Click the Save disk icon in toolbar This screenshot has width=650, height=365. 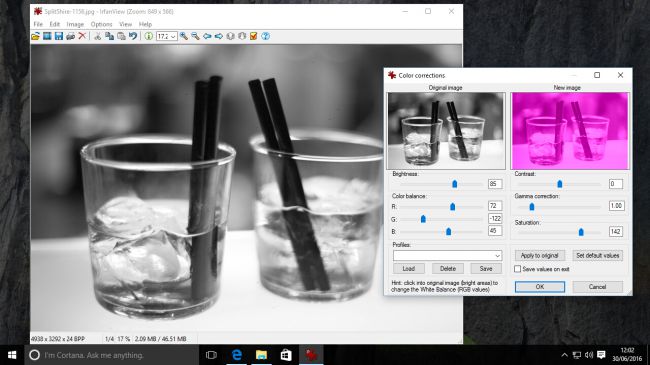(x=59, y=36)
